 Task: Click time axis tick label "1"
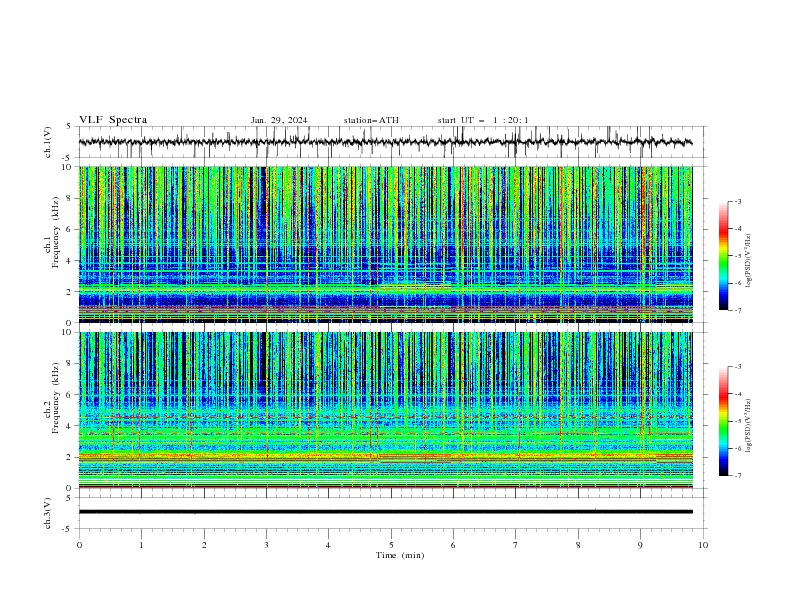141,545
